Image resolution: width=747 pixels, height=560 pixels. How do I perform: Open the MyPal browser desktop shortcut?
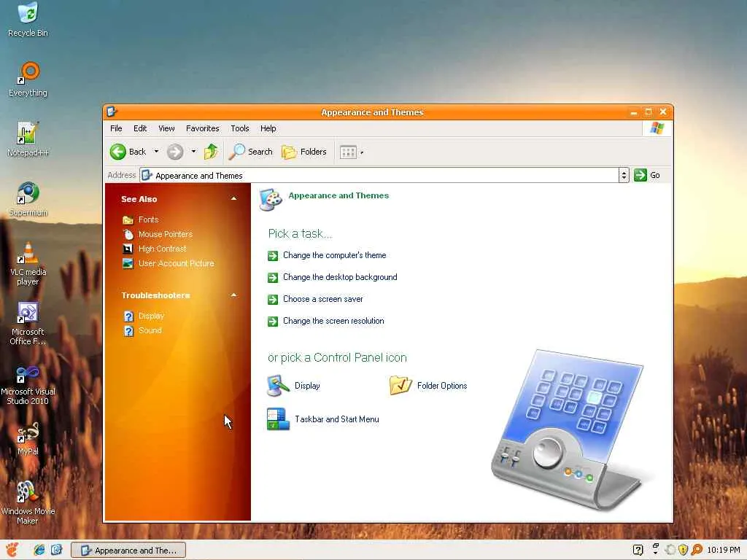[x=28, y=438]
